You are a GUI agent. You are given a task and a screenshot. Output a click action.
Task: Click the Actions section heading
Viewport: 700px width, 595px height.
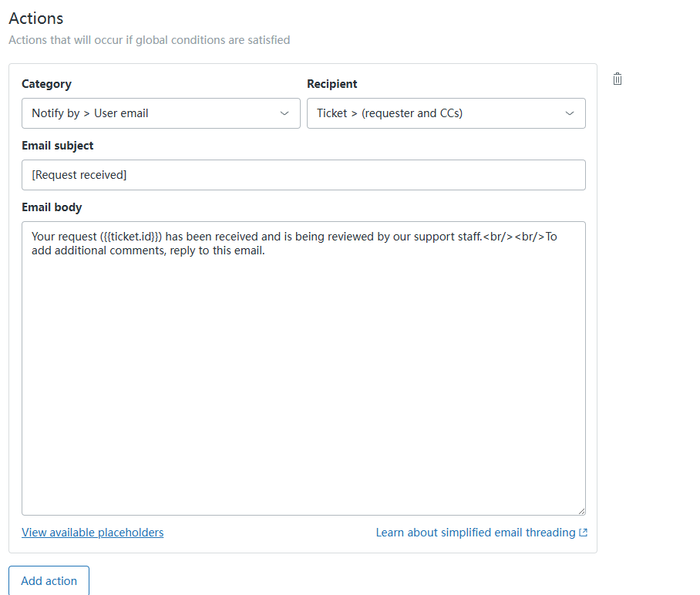35,18
